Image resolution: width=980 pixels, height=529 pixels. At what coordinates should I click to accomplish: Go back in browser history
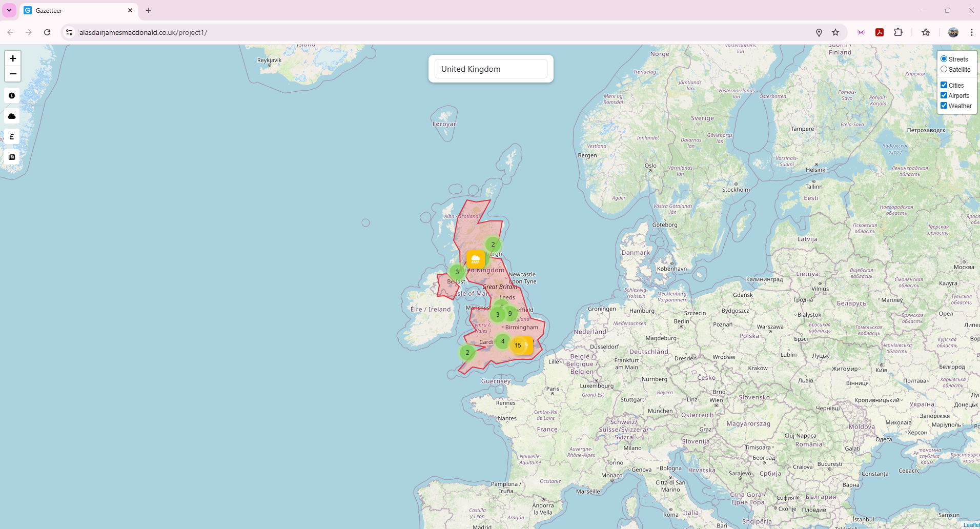(10, 32)
